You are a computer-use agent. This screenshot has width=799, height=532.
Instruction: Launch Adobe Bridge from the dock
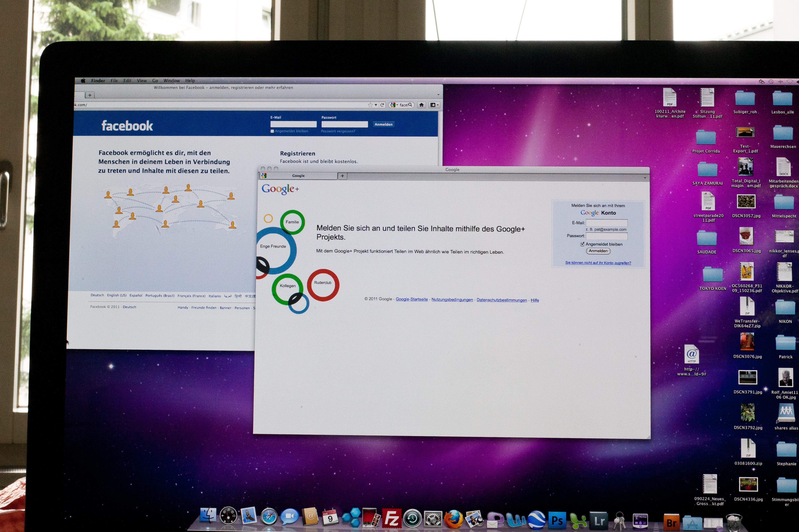671,522
